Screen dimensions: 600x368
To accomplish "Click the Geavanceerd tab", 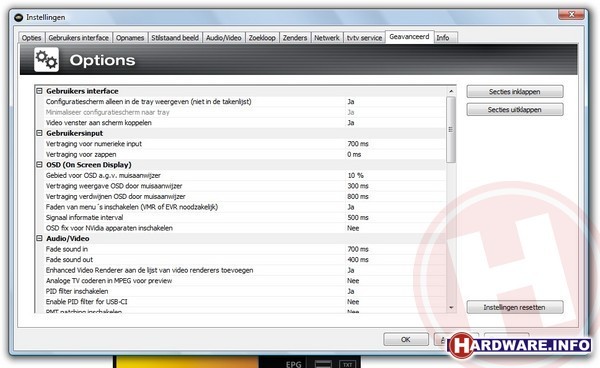I will click(409, 37).
